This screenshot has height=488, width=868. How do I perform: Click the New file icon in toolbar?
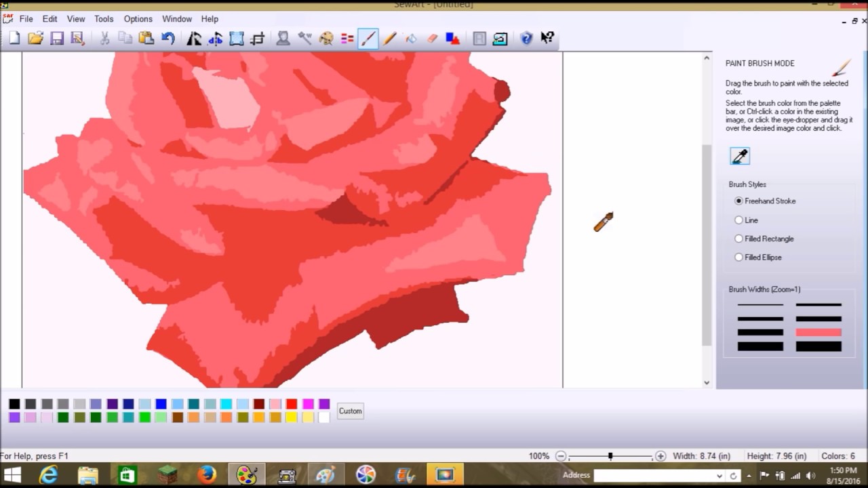coord(14,39)
